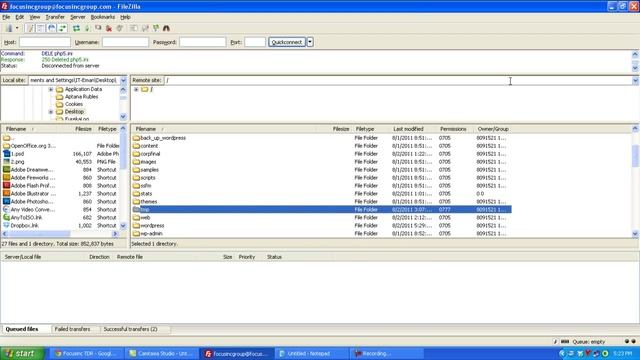
Task: Open the Site Manager dropdown arrow
Action: click(17, 28)
